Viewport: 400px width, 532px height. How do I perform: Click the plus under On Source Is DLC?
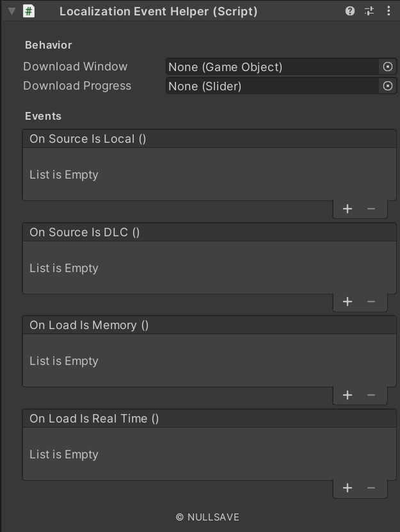point(348,302)
